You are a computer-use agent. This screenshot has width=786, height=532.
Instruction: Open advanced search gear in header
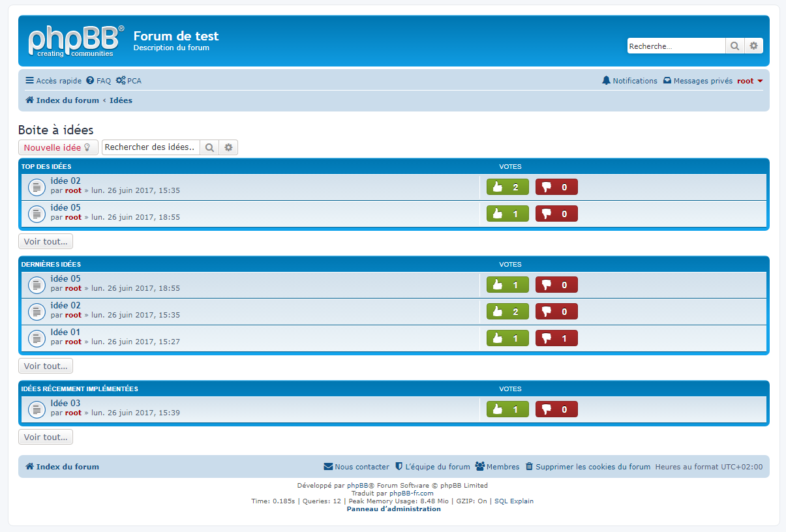click(753, 46)
